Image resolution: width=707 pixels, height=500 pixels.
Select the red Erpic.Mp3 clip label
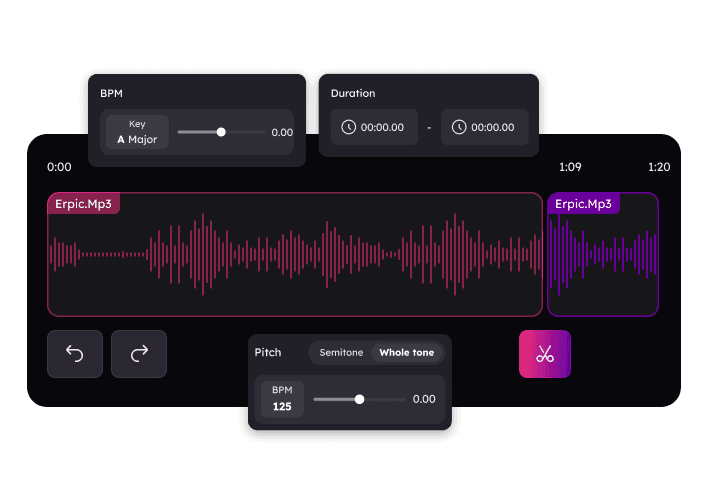click(x=83, y=204)
